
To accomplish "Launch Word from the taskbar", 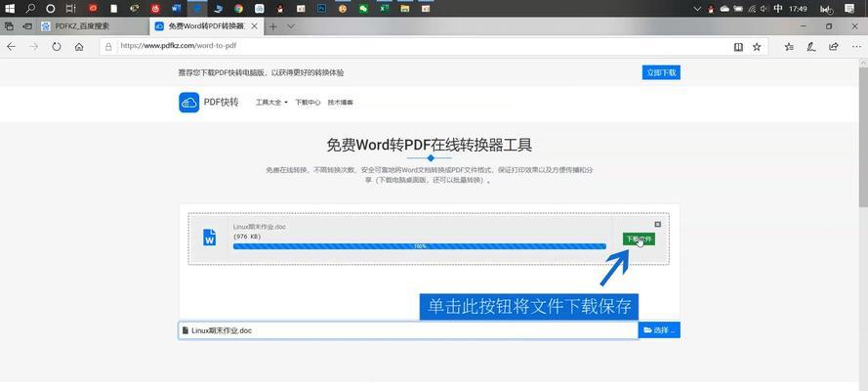I will click(x=176, y=8).
